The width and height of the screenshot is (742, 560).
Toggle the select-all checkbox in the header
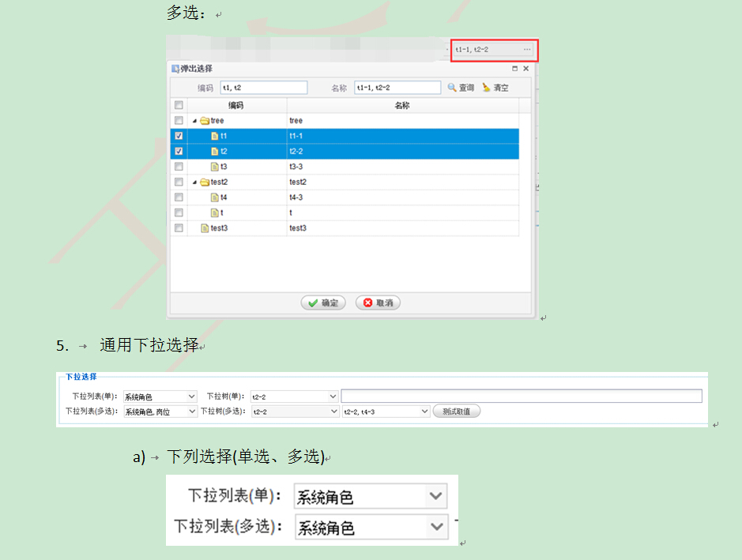click(x=179, y=105)
